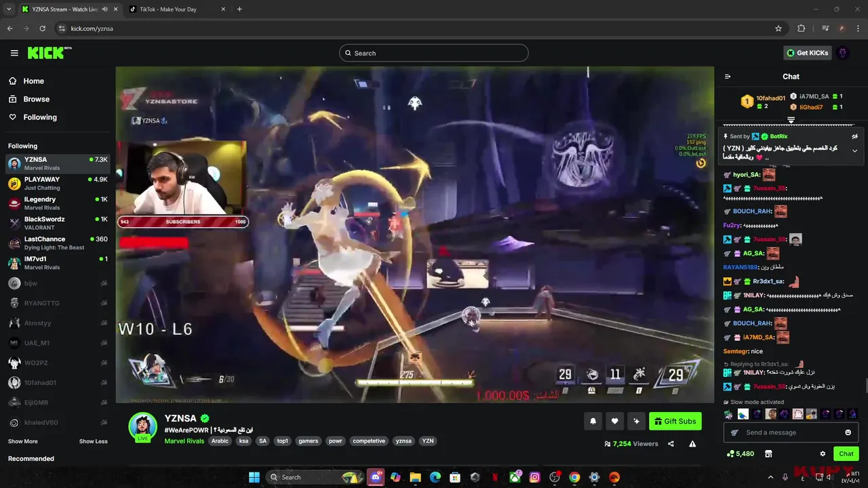Open the emoji picker in chat
The height and width of the screenshot is (488, 868).
point(848,432)
